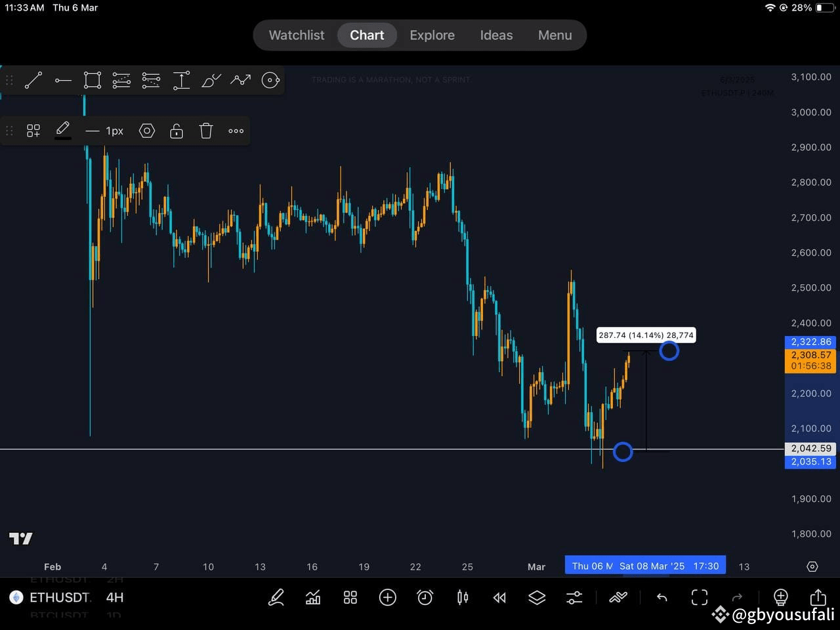Toggle the lock on the selected drawing
The image size is (840, 630).
click(x=176, y=131)
